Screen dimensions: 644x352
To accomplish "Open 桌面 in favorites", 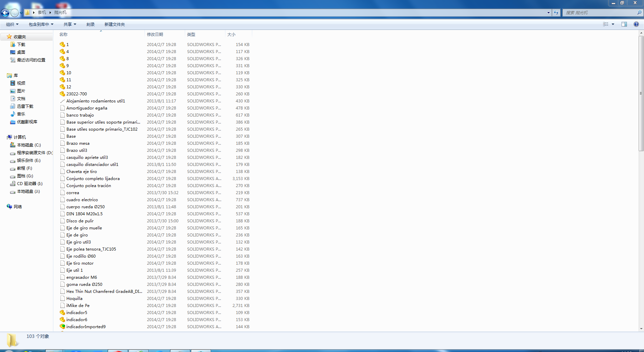I will [21, 52].
